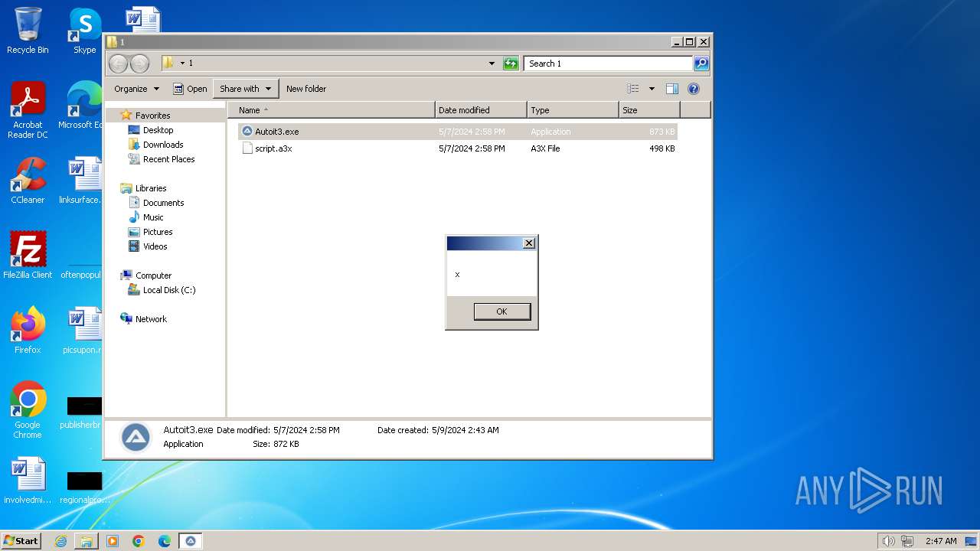Click the search magnifier icon
The image size is (980, 551).
[x=701, y=64]
